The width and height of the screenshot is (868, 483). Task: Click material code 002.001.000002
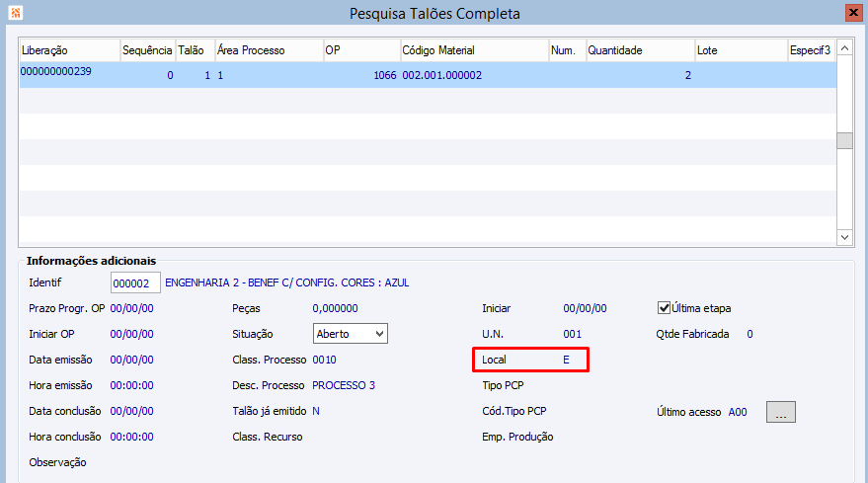pyautogui.click(x=441, y=75)
